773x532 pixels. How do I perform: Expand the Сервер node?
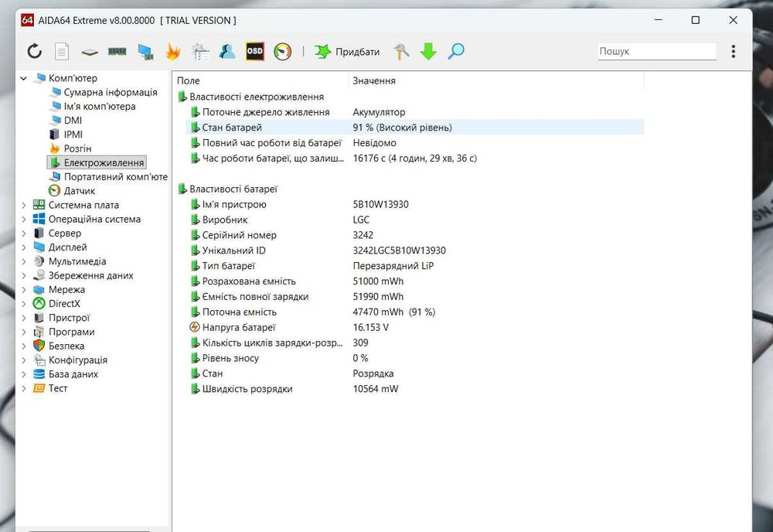coord(24,234)
